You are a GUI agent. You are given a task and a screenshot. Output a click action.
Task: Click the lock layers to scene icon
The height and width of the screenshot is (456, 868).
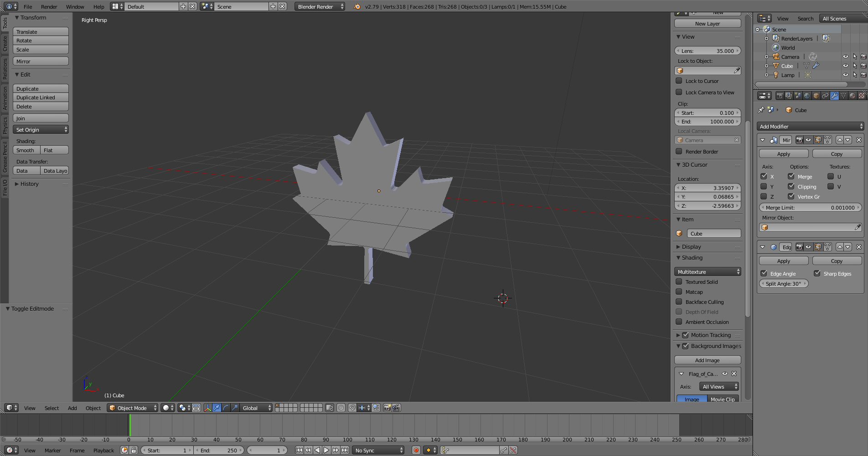tap(330, 408)
